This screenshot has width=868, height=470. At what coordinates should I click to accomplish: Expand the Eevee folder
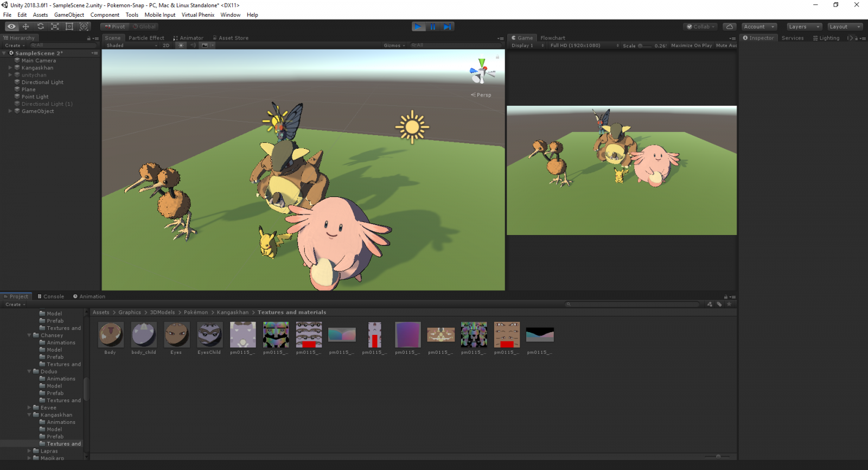point(29,408)
